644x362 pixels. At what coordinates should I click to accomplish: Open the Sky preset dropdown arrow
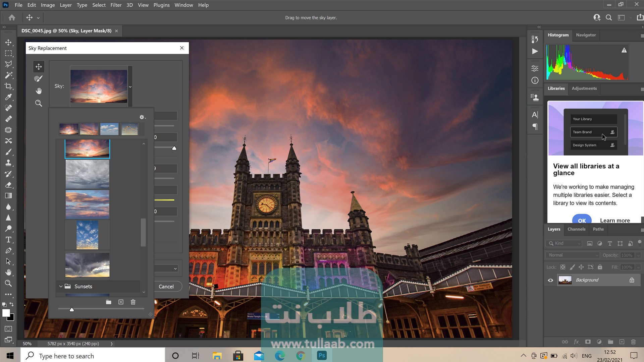[x=130, y=87]
